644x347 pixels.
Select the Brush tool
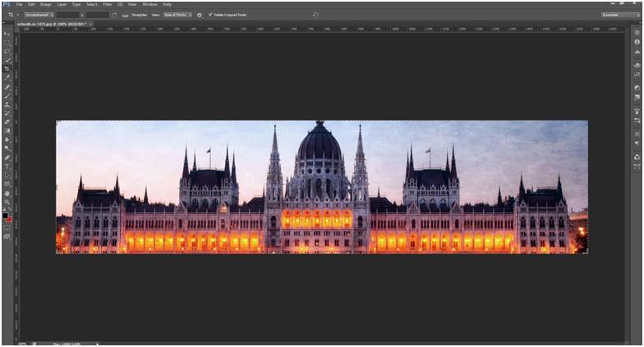[7, 95]
